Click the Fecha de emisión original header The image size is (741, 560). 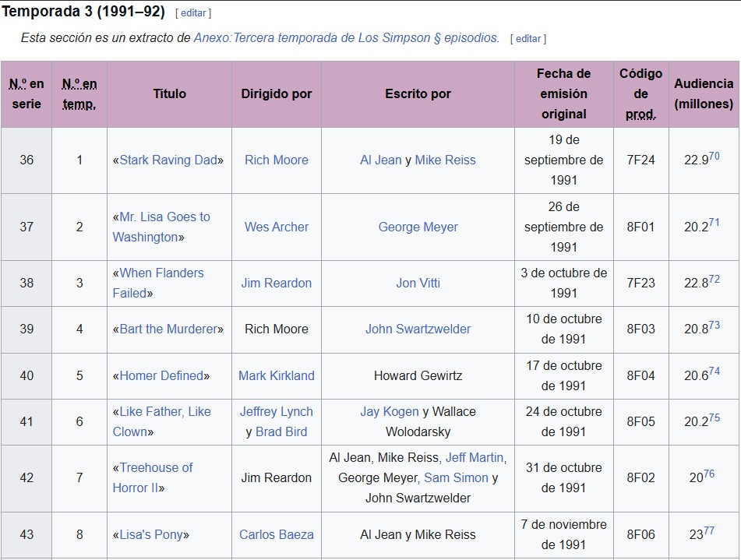tap(564, 94)
